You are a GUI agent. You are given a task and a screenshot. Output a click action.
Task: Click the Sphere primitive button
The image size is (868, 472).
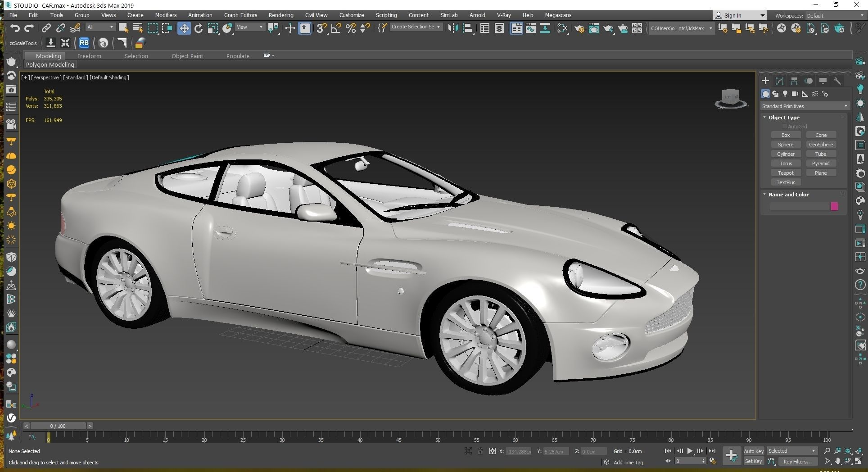click(x=786, y=145)
